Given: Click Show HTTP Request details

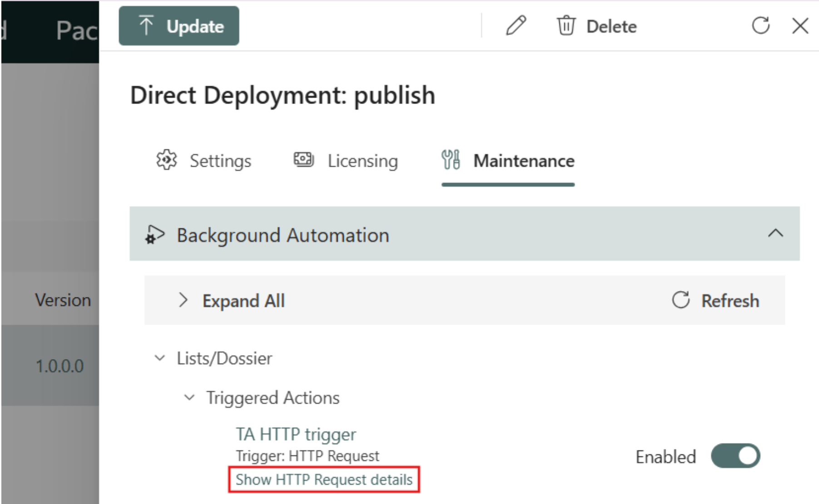Looking at the screenshot, I should [324, 479].
